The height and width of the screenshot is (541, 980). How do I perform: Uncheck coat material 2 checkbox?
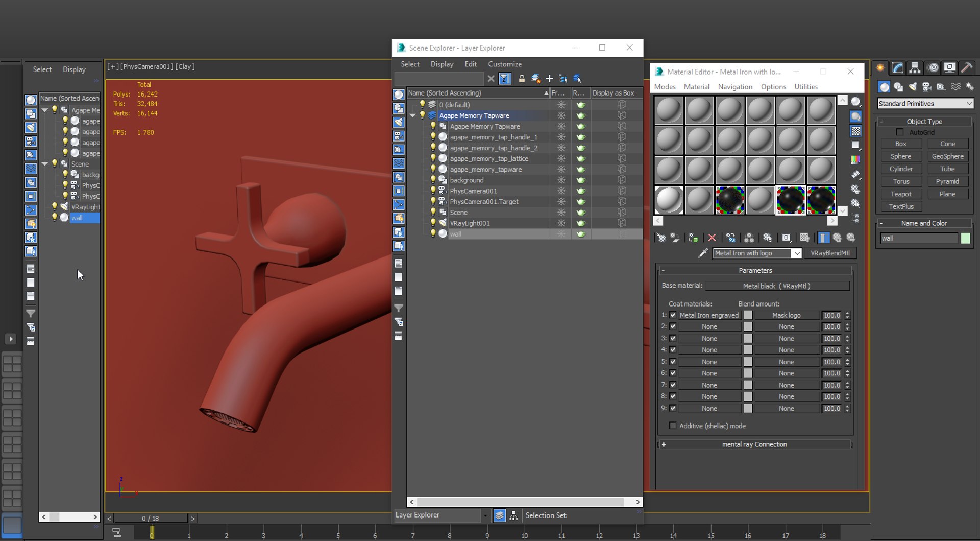click(x=673, y=326)
